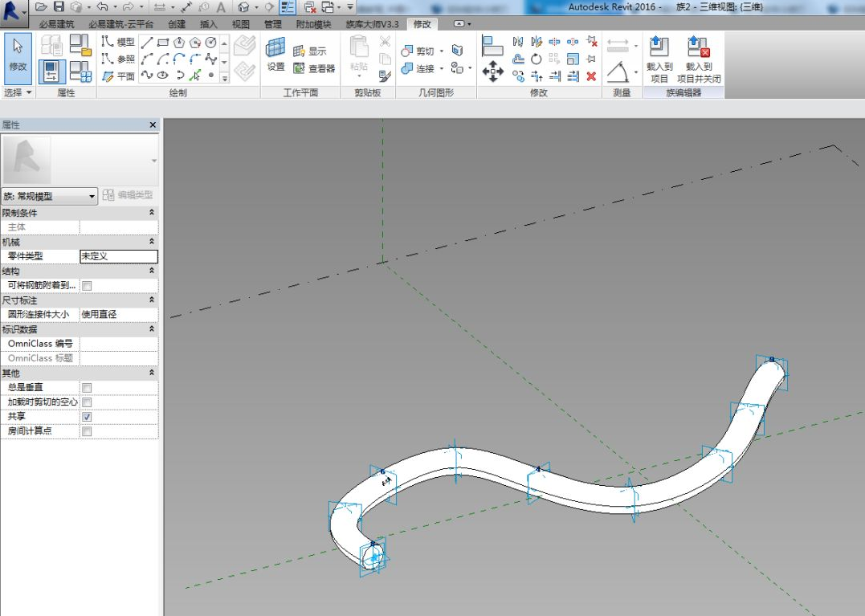The image size is (865, 616).
Task: Click the 零件类型 value field
Action: (x=118, y=256)
